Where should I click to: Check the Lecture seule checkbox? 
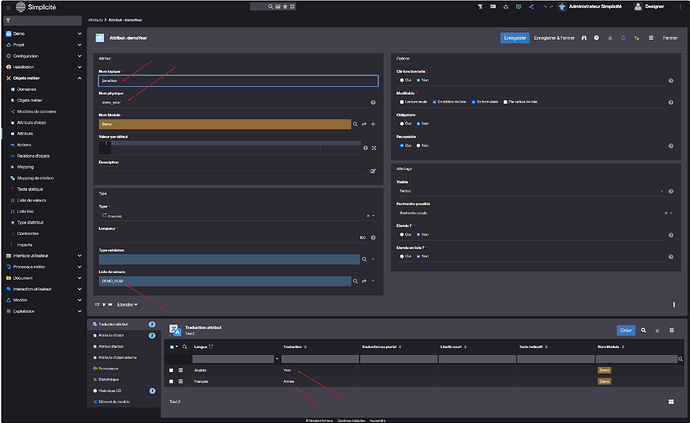402,102
